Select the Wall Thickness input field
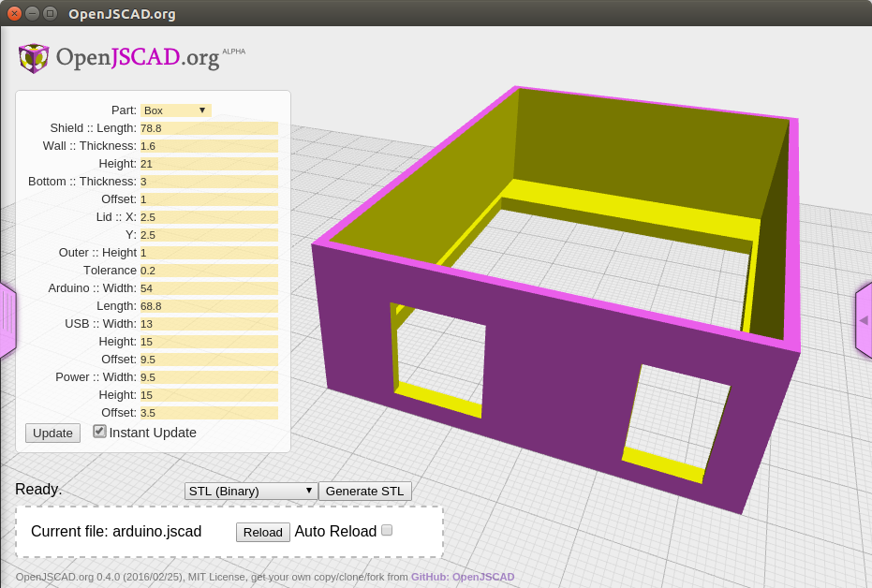This screenshot has width=872, height=588. [x=209, y=146]
